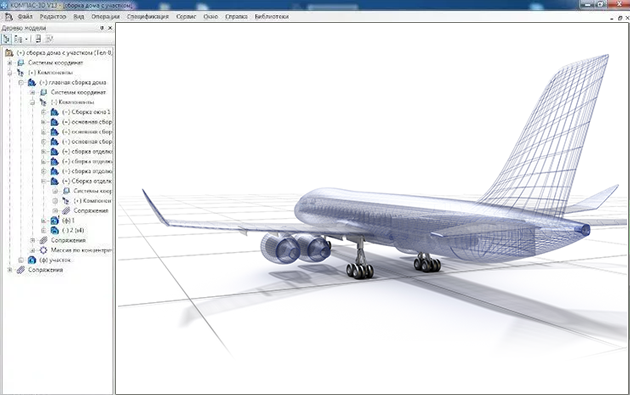Click coordinate icon beside Системы коор
The height and width of the screenshot is (395, 630).
click(66, 191)
